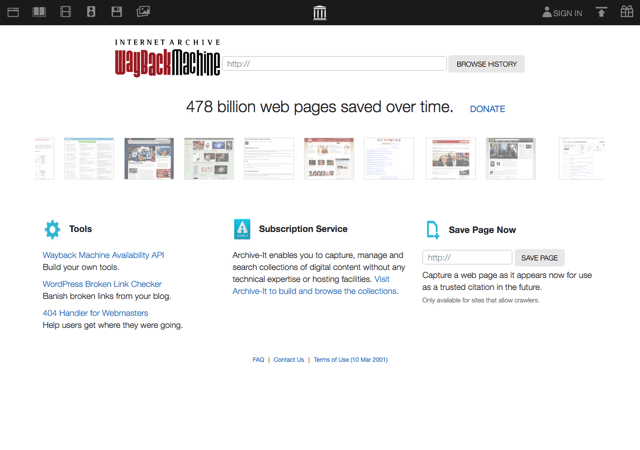The image size is (640, 450).
Task: Click SIGN IN in the top bar
Action: pyautogui.click(x=562, y=13)
